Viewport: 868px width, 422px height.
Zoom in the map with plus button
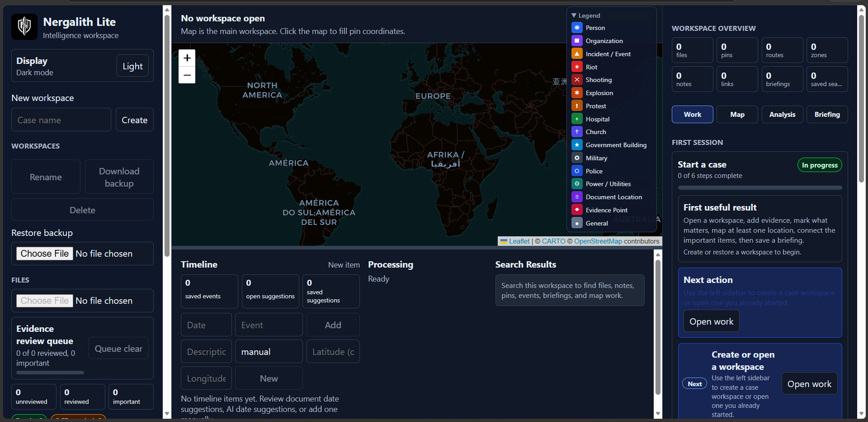click(187, 58)
